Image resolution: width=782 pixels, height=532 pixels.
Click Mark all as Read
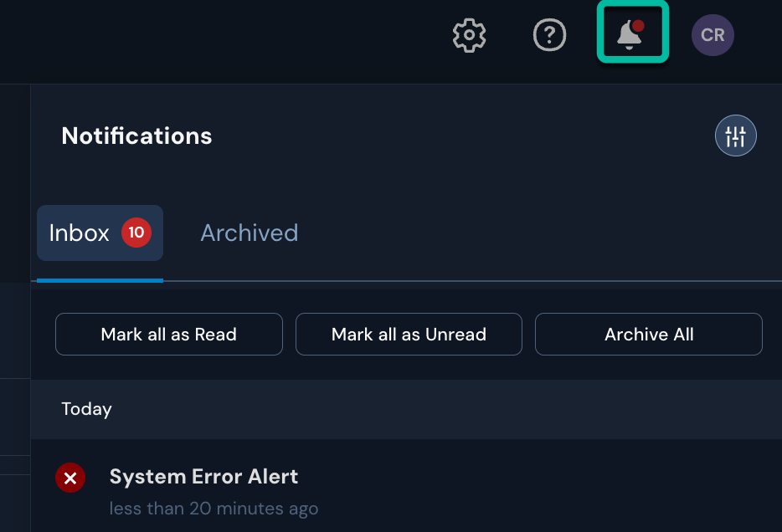click(x=168, y=334)
